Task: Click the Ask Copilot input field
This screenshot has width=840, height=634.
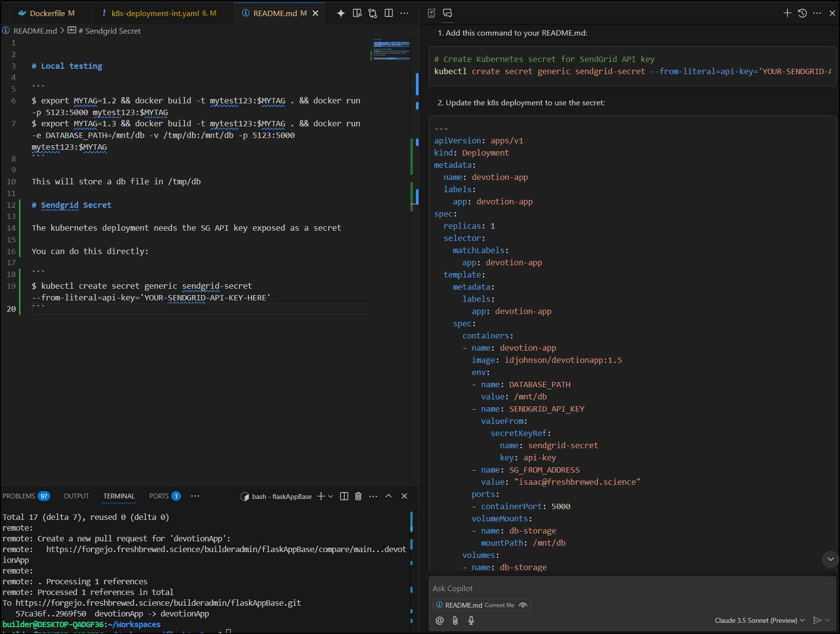Action: point(632,588)
